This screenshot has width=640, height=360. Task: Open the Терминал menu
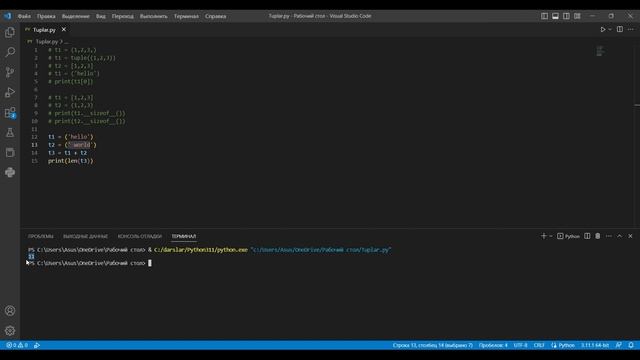coord(186,16)
